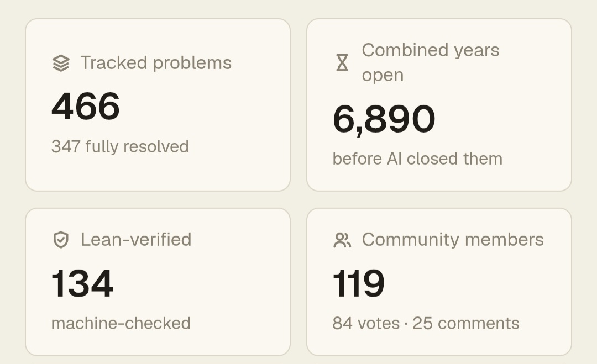
Task: Open the Tracked problems card
Action: click(158, 105)
